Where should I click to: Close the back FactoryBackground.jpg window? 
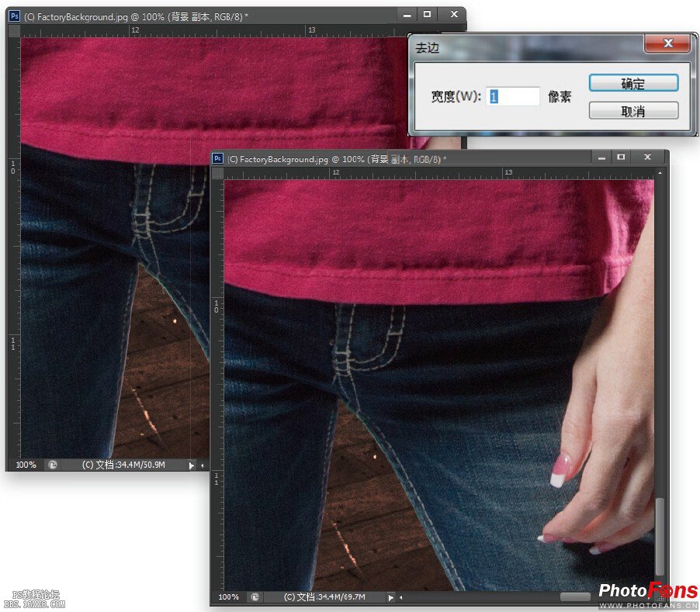[454, 14]
